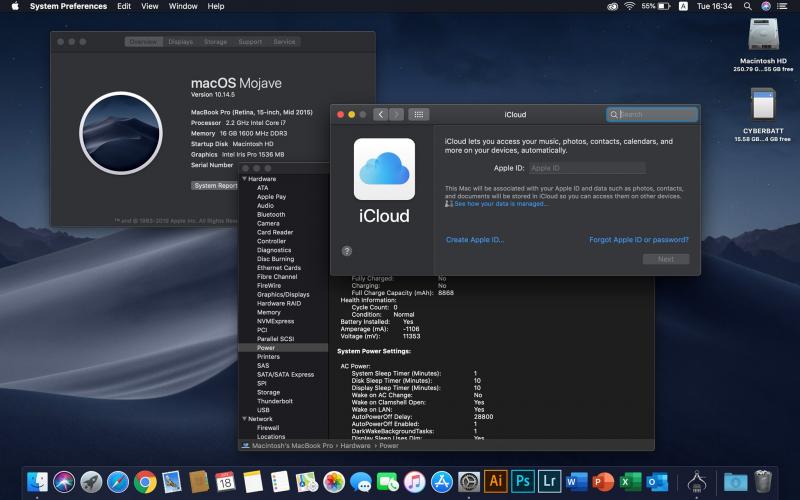Open Finder from the Dock

pos(37,482)
